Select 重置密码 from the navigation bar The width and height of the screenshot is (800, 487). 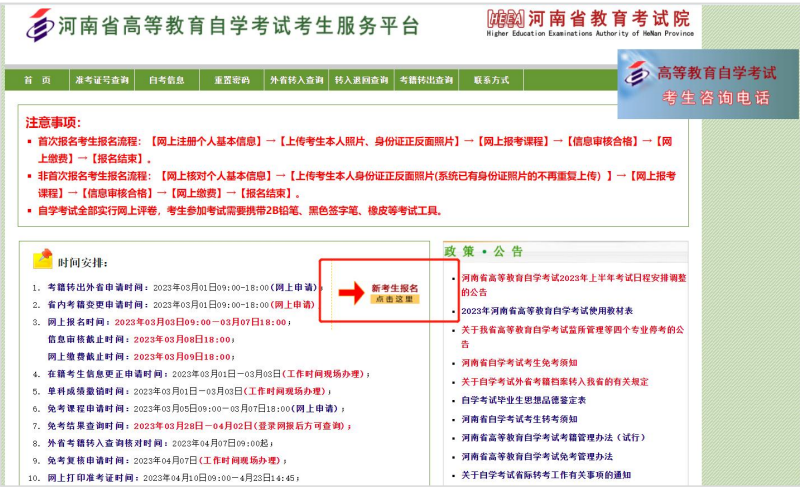pos(233,80)
